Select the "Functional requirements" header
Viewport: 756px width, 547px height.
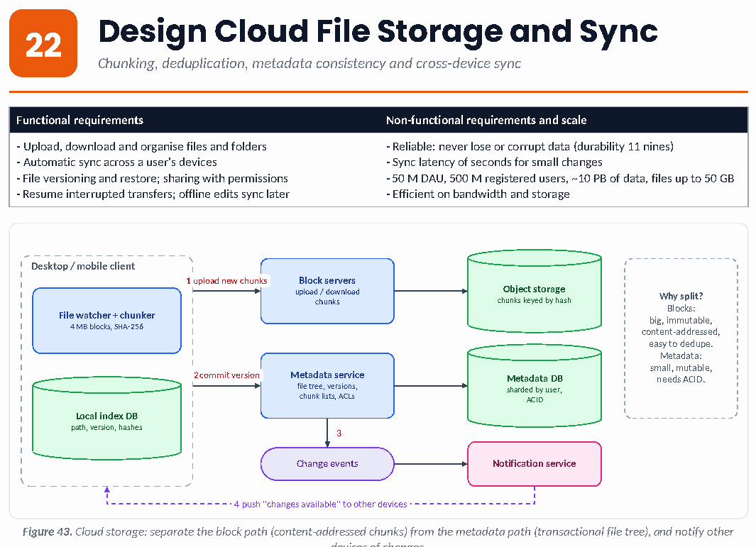(80, 120)
